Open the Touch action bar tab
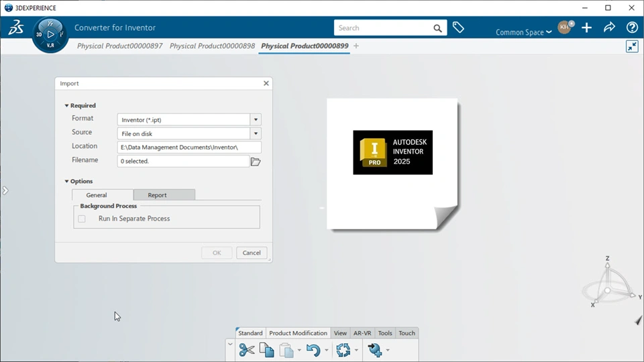The width and height of the screenshot is (644, 362). pos(407,333)
